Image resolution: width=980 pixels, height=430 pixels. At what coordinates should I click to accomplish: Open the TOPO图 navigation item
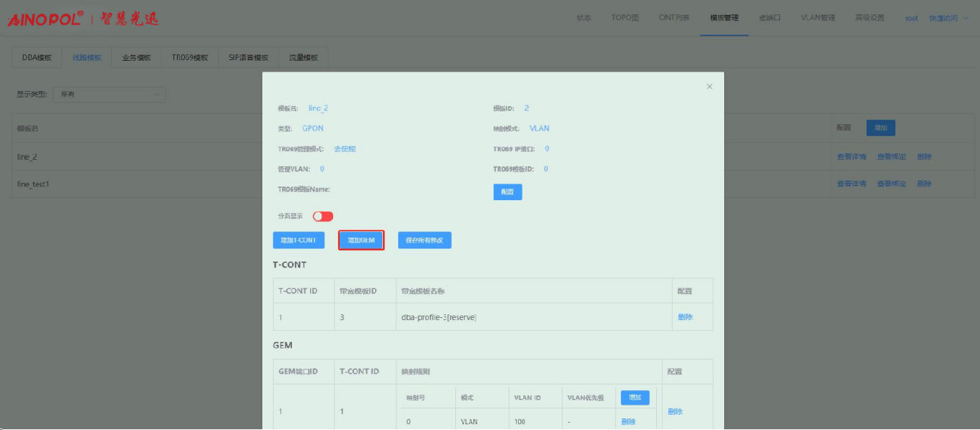(626, 18)
